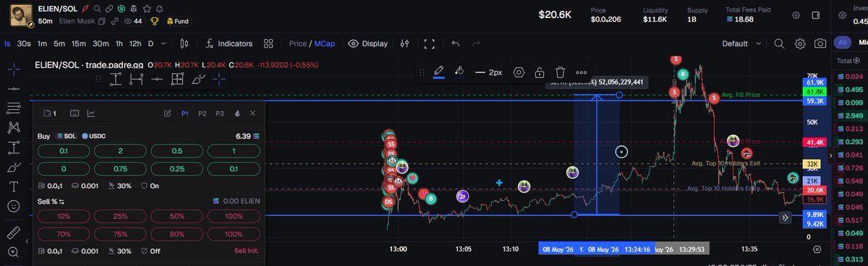The width and height of the screenshot is (868, 266).
Task: Select the 1s timeframe
Action: point(7,43)
